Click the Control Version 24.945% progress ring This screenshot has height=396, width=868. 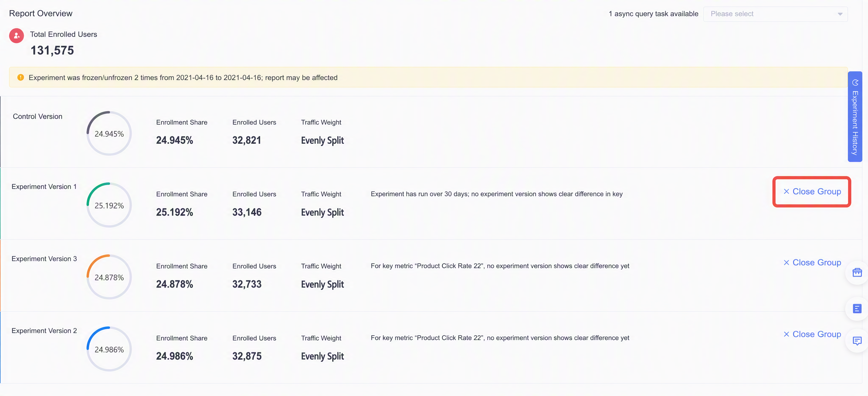coord(109,133)
